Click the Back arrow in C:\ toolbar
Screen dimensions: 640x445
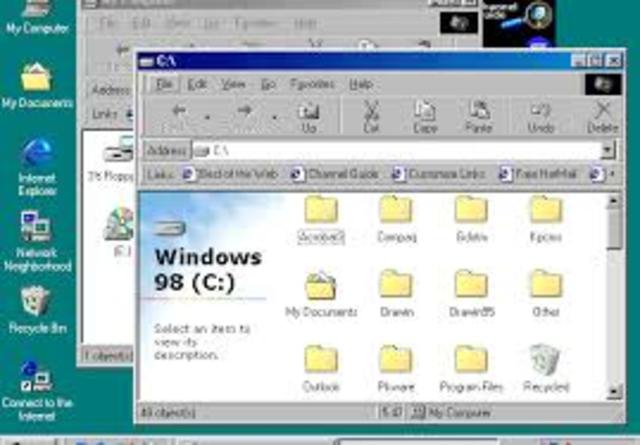pos(179,111)
